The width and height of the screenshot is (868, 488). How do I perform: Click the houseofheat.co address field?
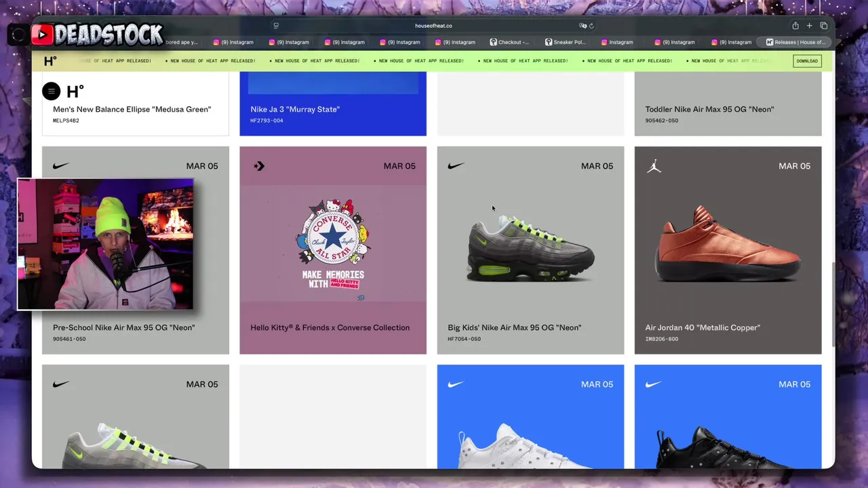click(433, 26)
